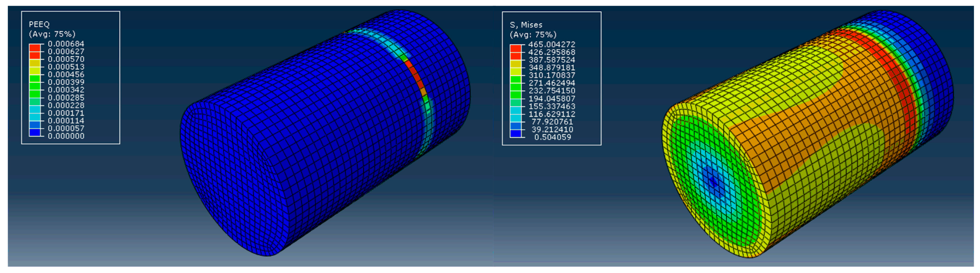Click the PEEQ legend title
The height and width of the screenshot is (273, 980).
tap(39, 24)
